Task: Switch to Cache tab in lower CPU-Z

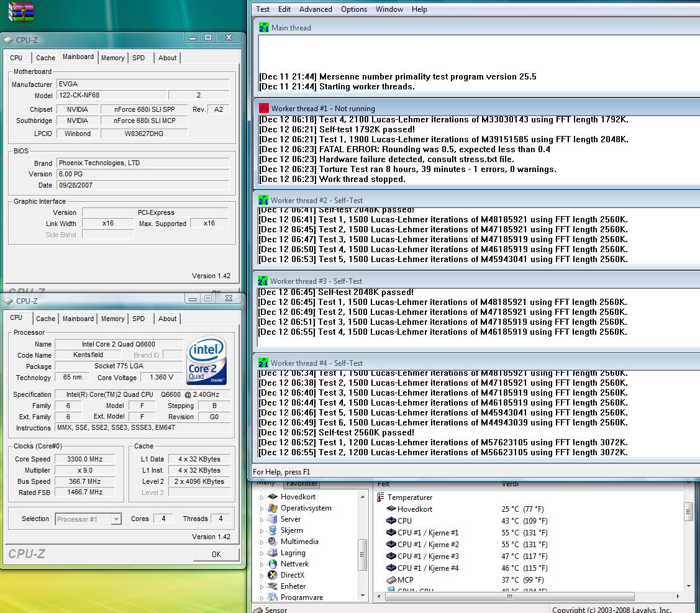Action: (45, 319)
